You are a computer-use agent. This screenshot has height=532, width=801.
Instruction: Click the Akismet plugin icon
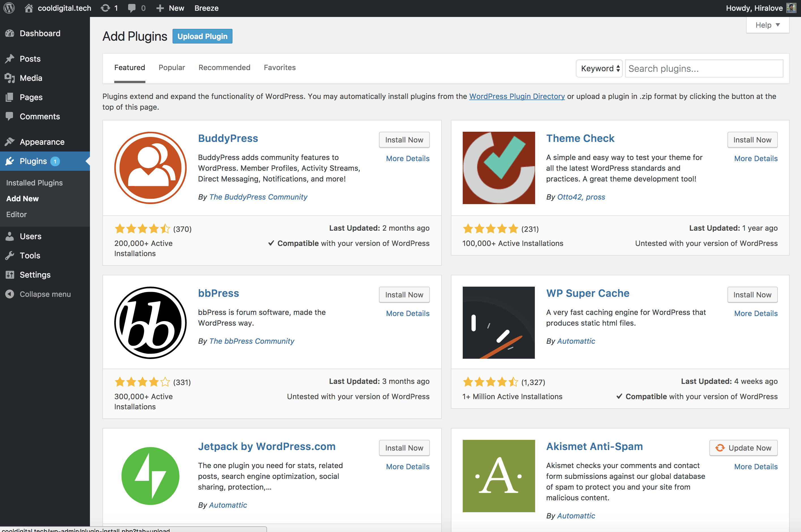click(499, 476)
